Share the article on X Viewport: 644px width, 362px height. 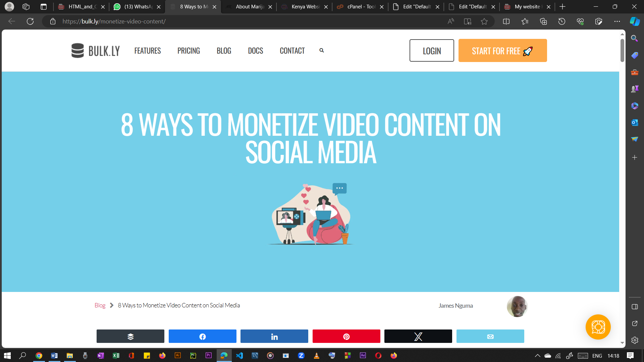click(x=418, y=336)
